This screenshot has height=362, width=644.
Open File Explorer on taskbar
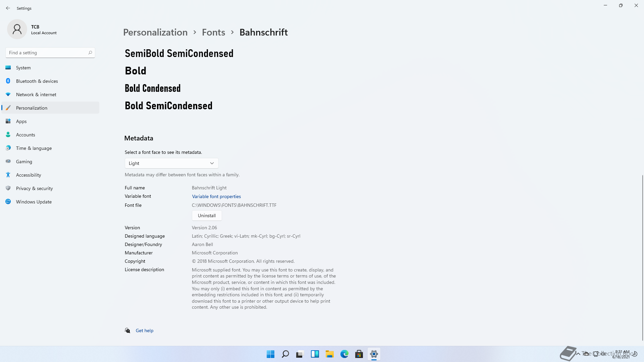pyautogui.click(x=329, y=354)
